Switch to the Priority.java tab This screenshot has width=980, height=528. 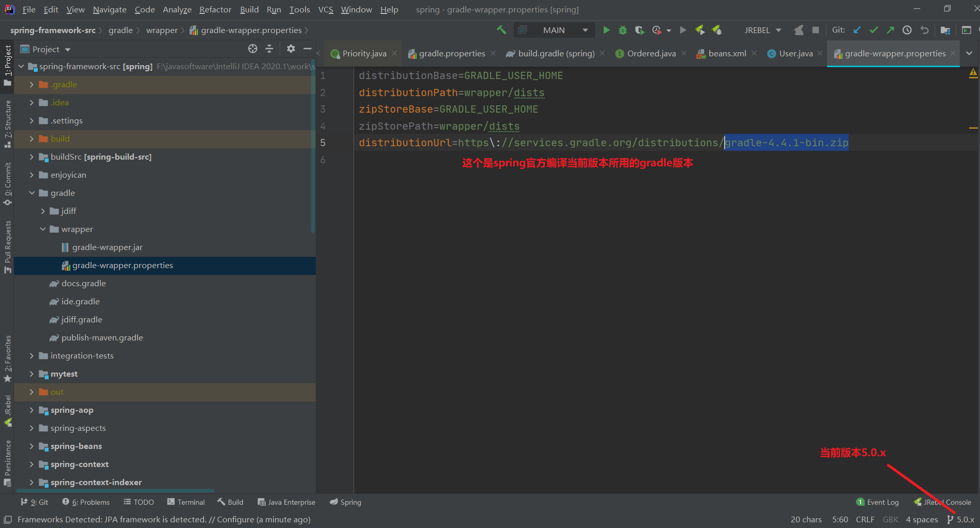pos(364,53)
